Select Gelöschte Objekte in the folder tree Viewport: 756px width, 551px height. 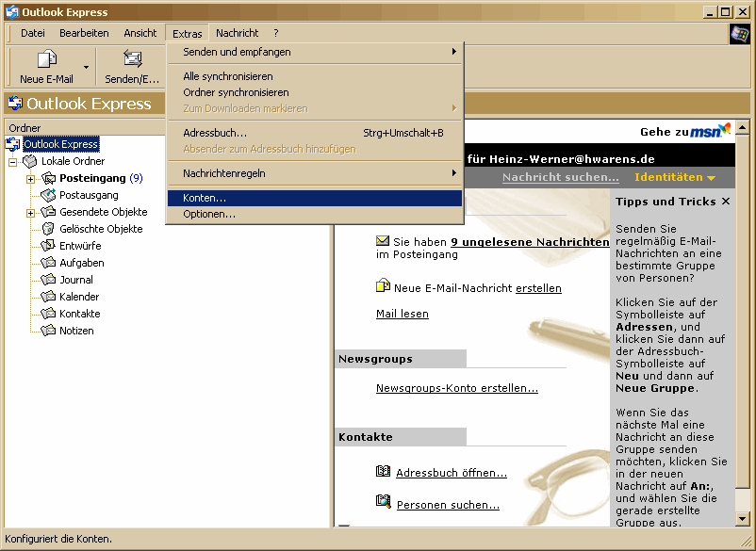101,229
